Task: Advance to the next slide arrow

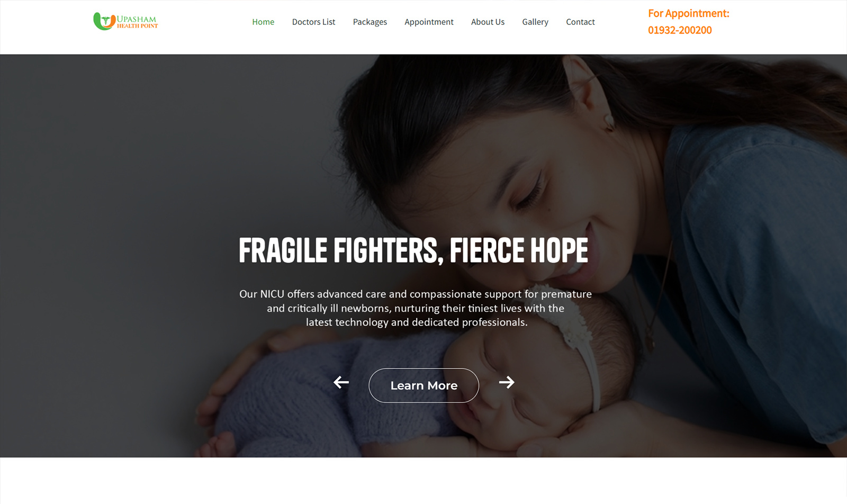Action: tap(507, 382)
